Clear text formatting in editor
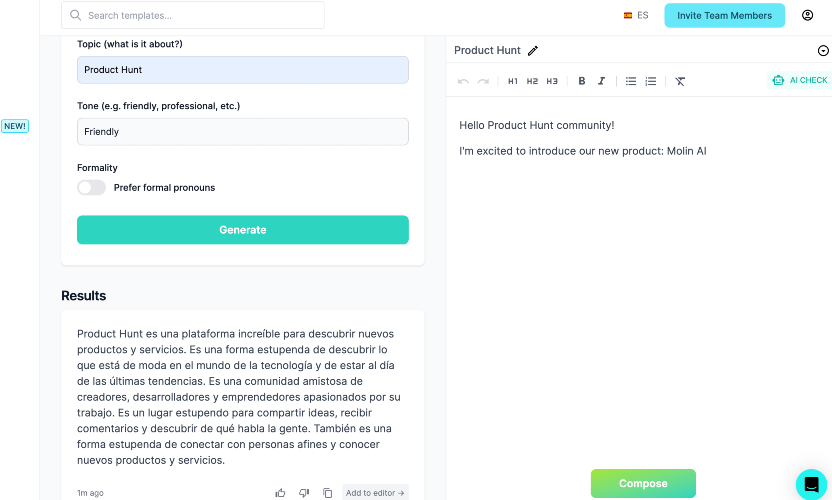The width and height of the screenshot is (832, 500). coord(680,81)
